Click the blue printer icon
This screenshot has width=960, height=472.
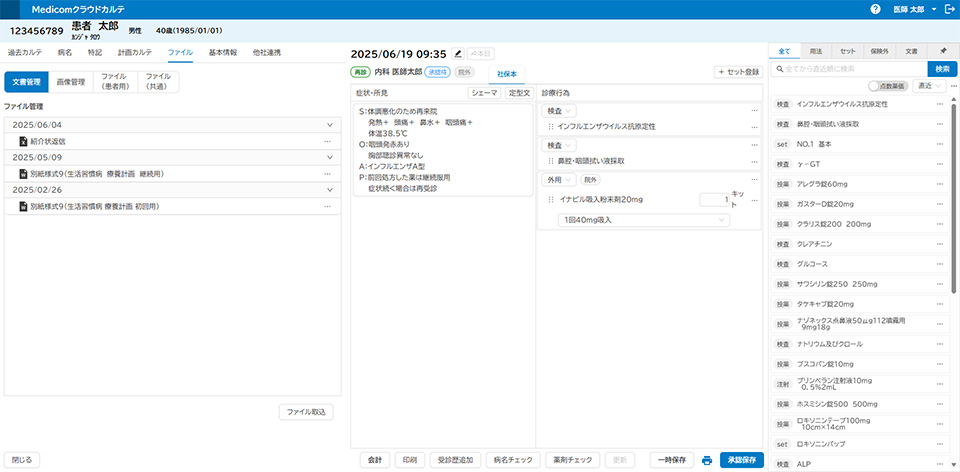tap(707, 460)
